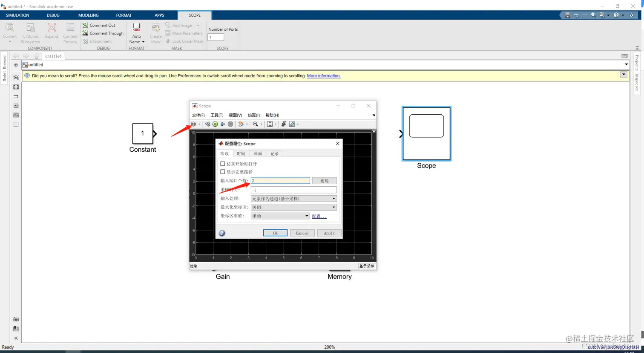
Task: Click OK in Scope properties dialog
Action: pyautogui.click(x=275, y=233)
